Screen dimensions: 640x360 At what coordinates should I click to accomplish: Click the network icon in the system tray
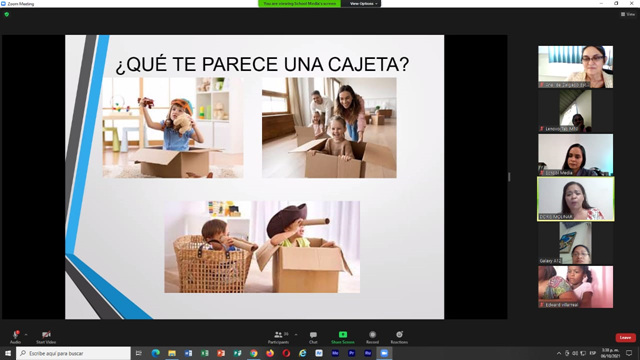click(x=583, y=353)
